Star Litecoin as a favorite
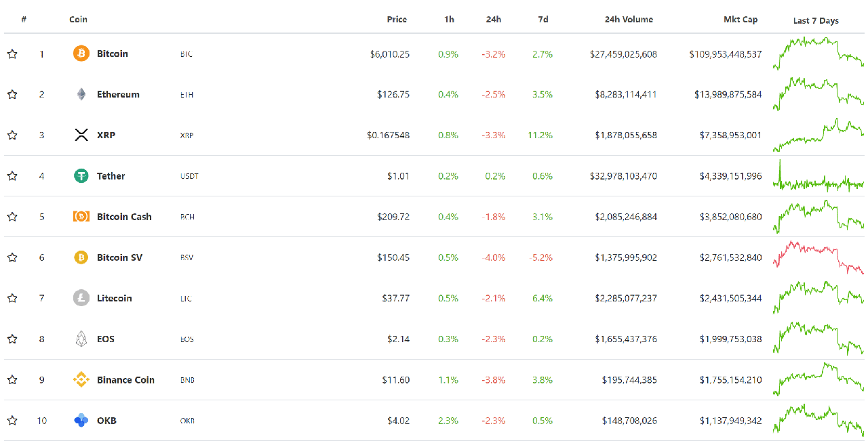This screenshot has width=868, height=443. [x=12, y=298]
